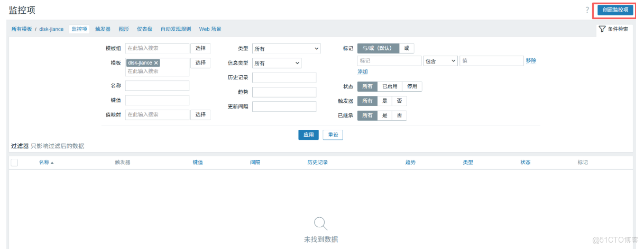Sort by the 键值 column header
Screen dimensions: 644x249
(198, 162)
